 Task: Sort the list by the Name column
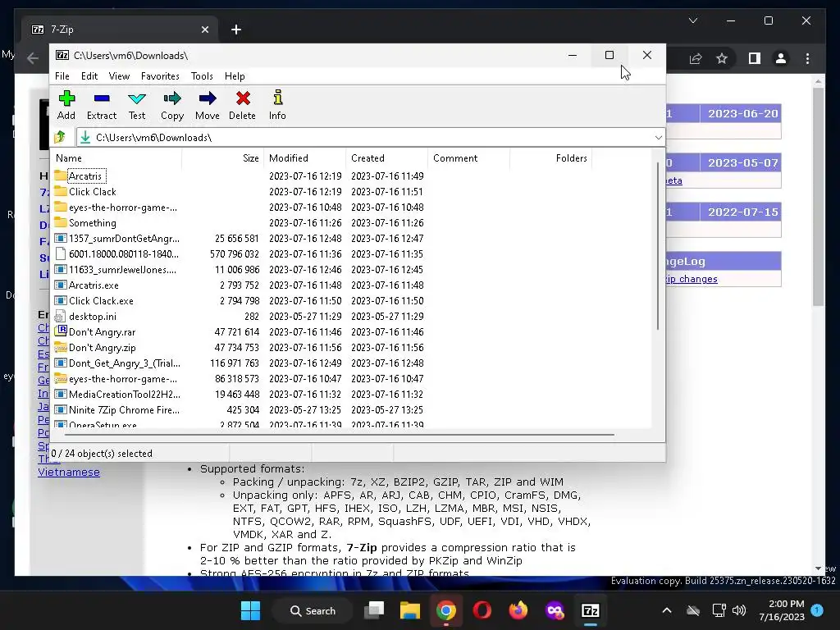116,158
